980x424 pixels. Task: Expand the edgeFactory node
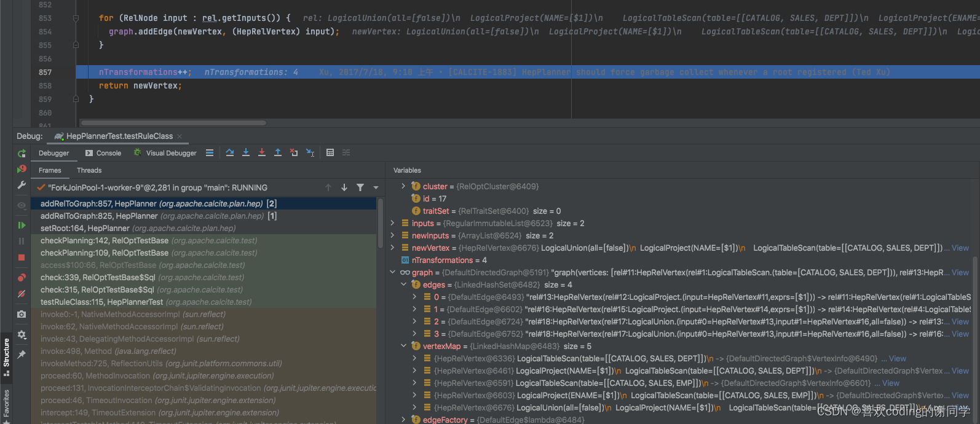[403, 420]
